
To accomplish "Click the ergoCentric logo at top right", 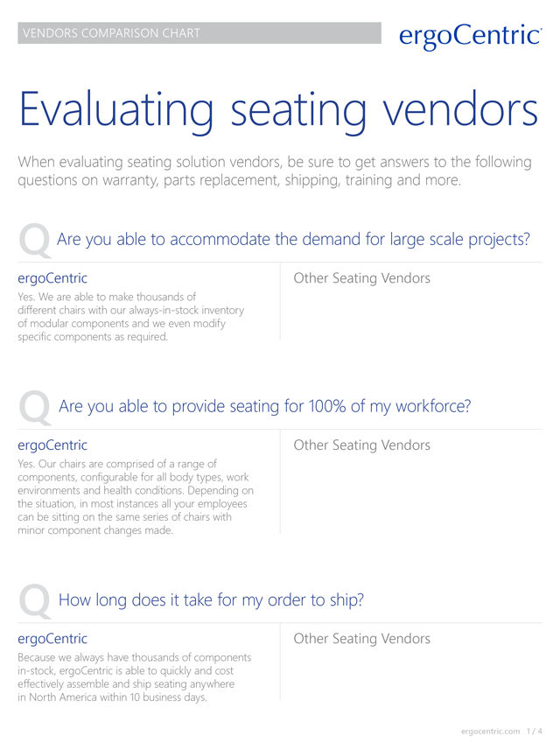I will tap(469, 35).
